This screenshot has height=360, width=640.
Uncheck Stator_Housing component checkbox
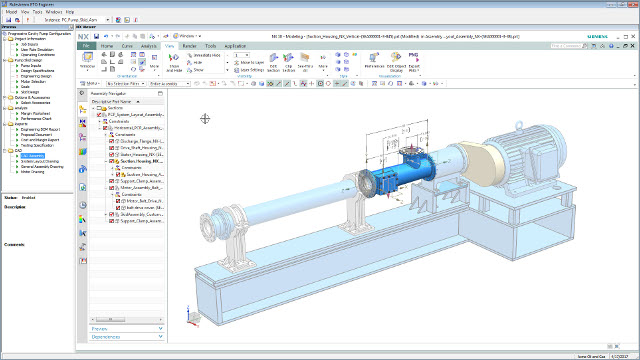tap(111, 154)
